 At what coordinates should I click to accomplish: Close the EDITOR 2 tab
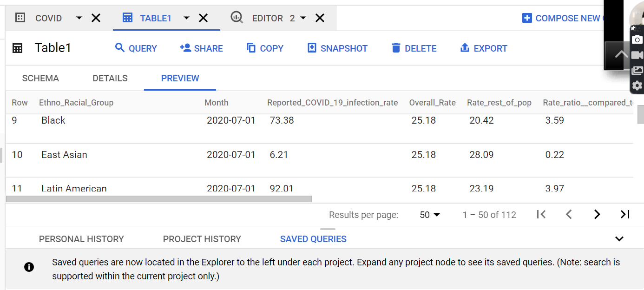(320, 18)
